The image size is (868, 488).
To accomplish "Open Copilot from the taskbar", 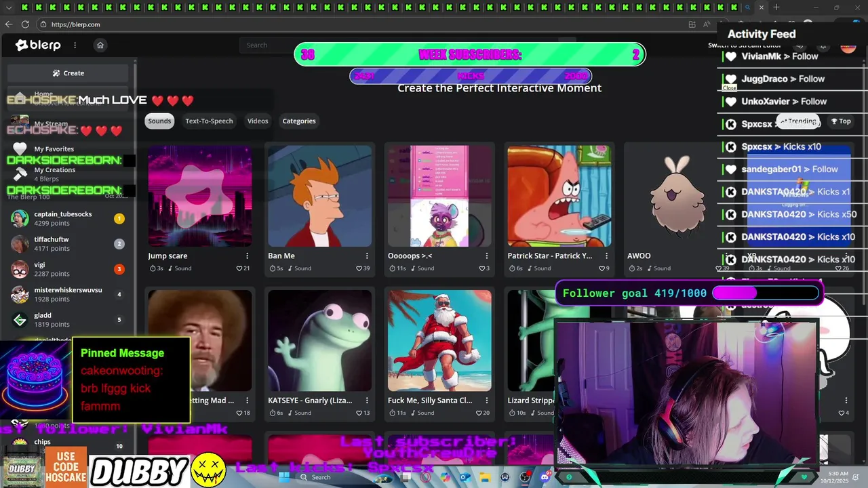I will click(x=446, y=477).
